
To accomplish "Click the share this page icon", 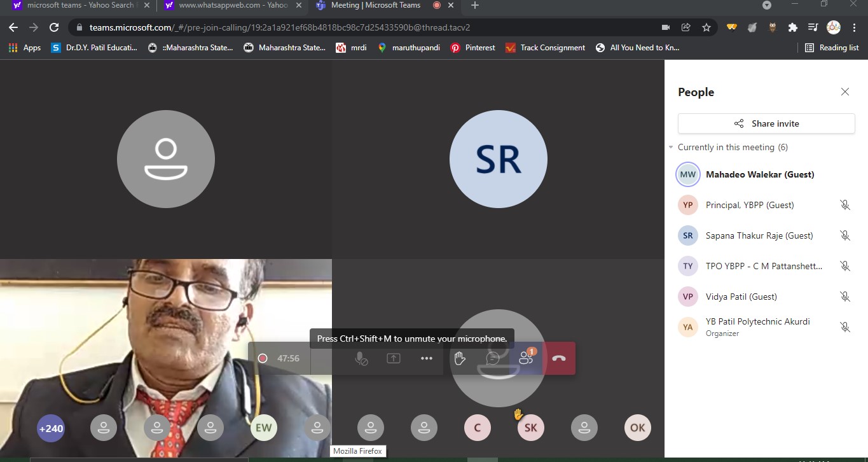I will click(x=686, y=27).
